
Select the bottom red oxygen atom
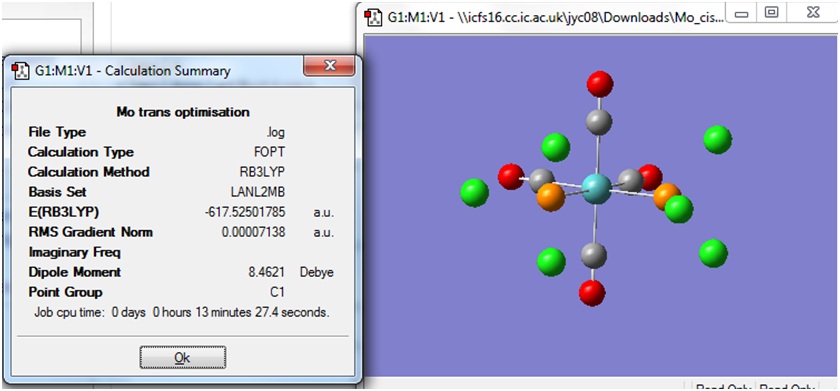point(592,293)
